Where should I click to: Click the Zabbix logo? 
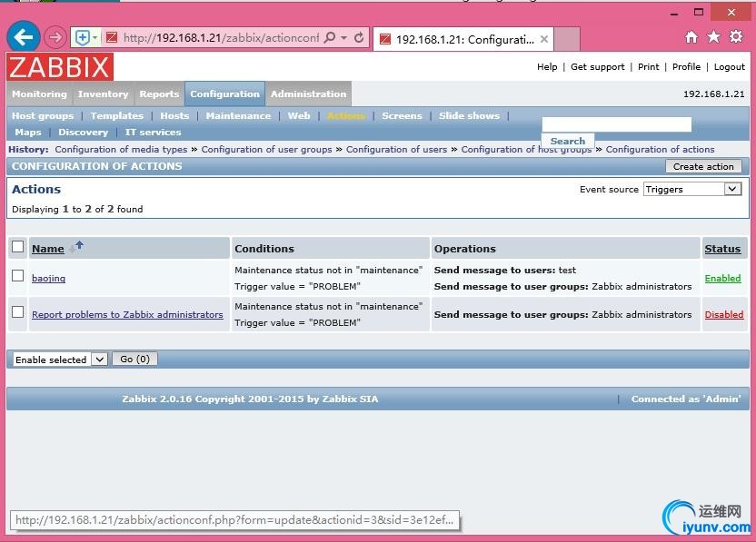[60, 66]
